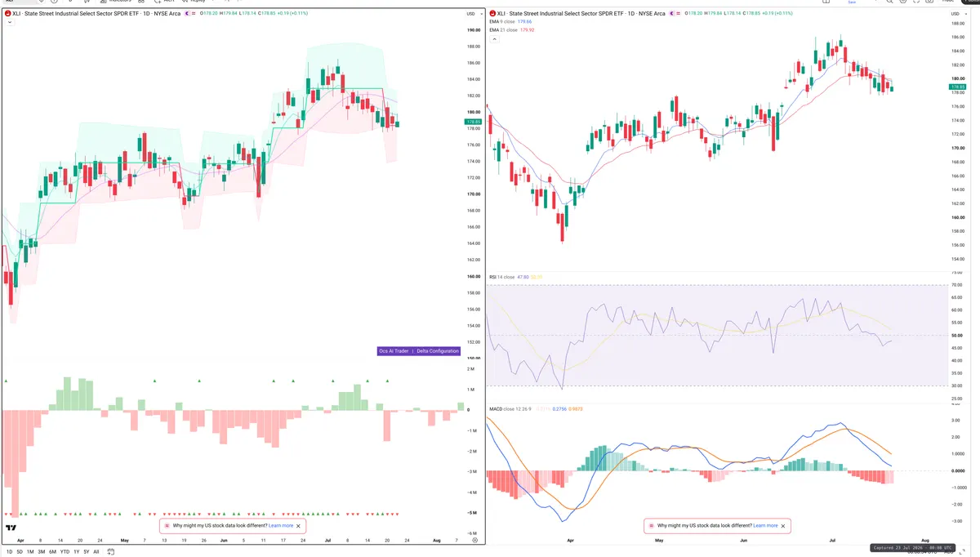Expand indicator legend chevron in left chart
The width and height of the screenshot is (980, 557).
(9, 22)
